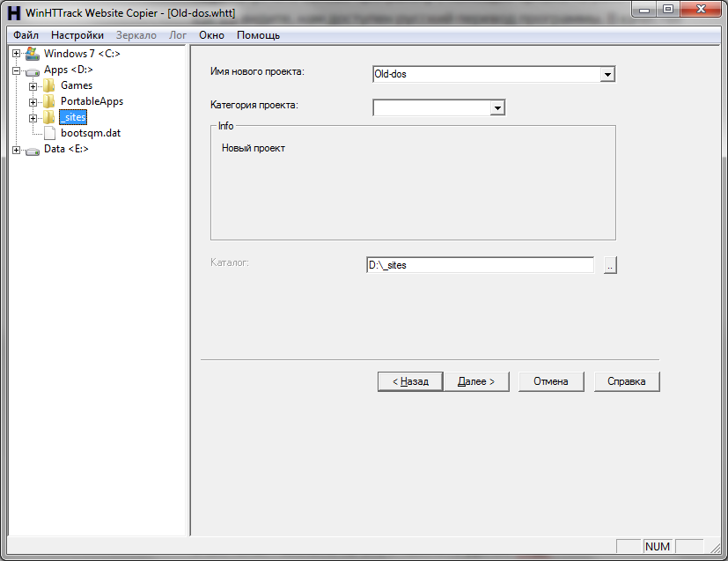Select the highlighted _sites tree item

click(x=73, y=117)
